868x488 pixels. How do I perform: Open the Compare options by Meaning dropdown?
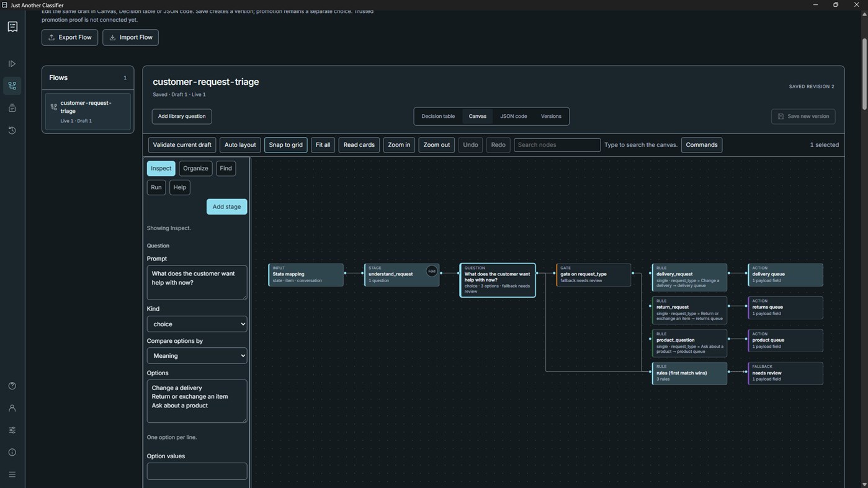click(197, 355)
